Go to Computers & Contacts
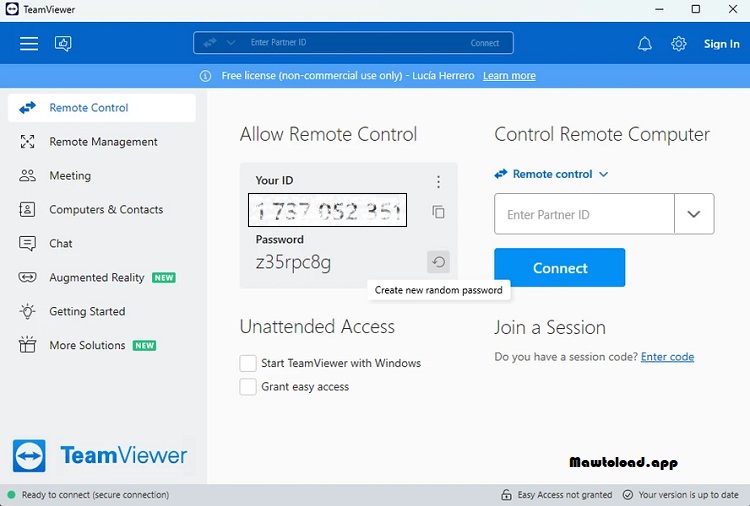 click(106, 209)
